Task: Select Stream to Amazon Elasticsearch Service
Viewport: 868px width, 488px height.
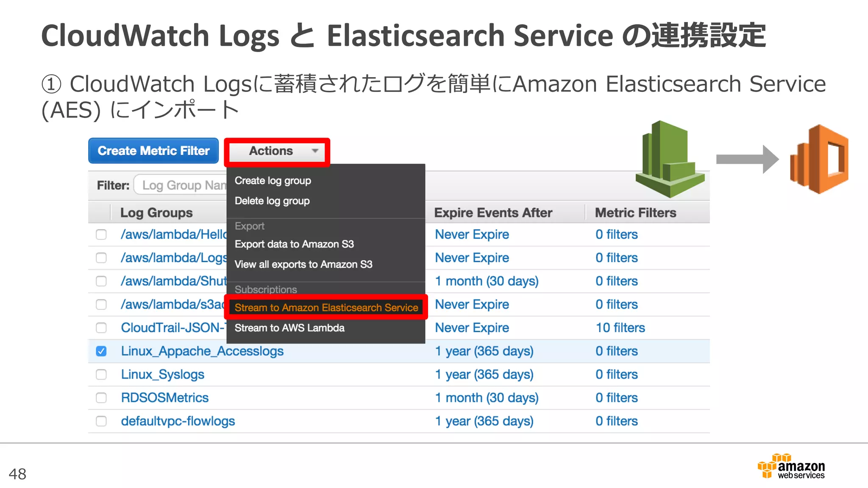Action: coord(326,308)
